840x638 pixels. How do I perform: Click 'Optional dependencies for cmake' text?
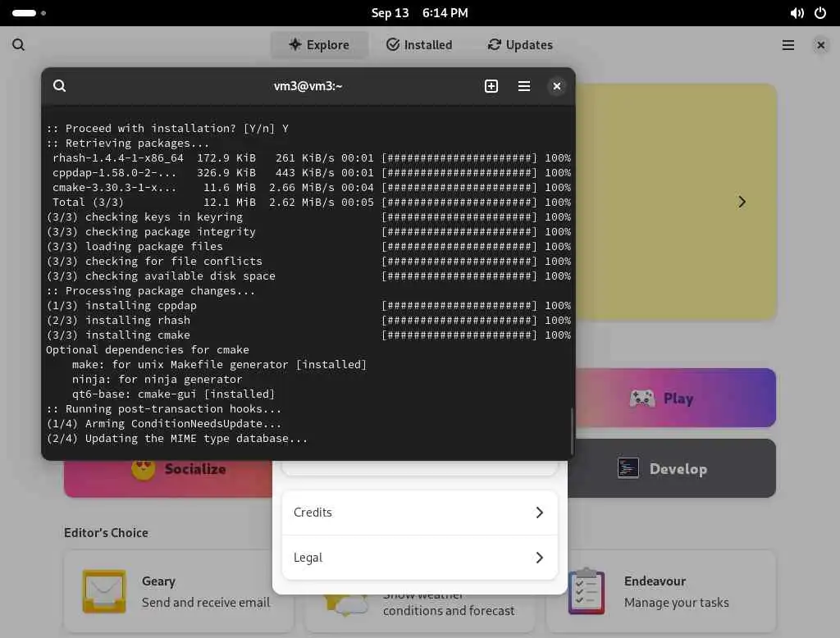tap(148, 349)
